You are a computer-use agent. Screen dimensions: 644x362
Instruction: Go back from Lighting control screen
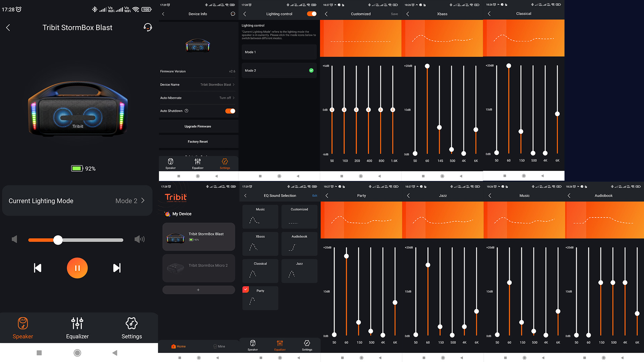pos(245,14)
